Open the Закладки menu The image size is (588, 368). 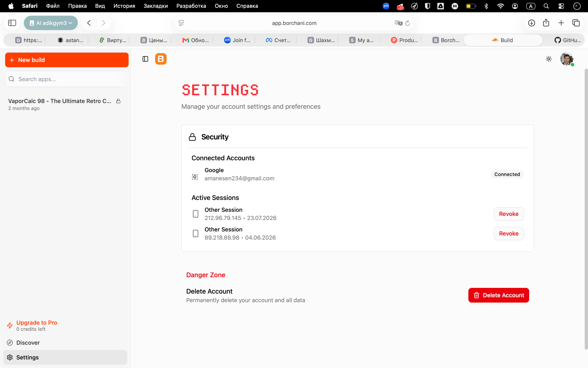tap(156, 6)
